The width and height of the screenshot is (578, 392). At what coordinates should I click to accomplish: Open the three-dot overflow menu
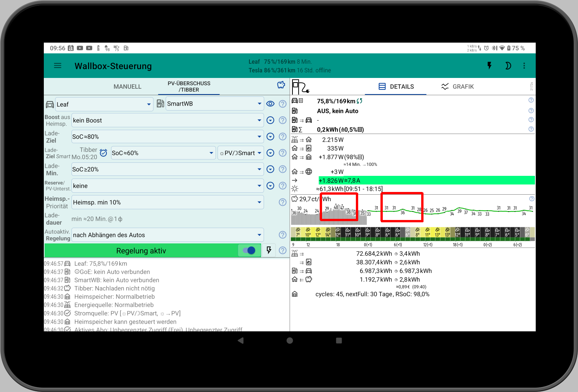click(524, 65)
